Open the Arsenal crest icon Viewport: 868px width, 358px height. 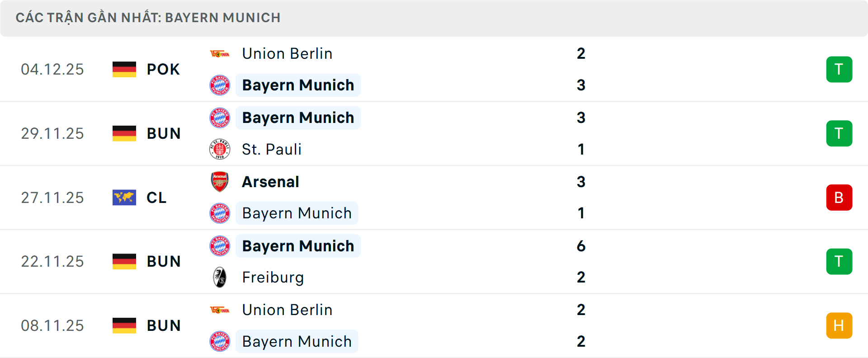click(220, 182)
